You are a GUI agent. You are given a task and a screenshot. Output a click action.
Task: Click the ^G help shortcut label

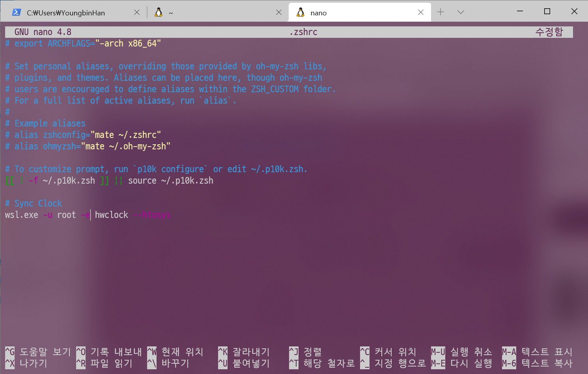click(x=10, y=352)
